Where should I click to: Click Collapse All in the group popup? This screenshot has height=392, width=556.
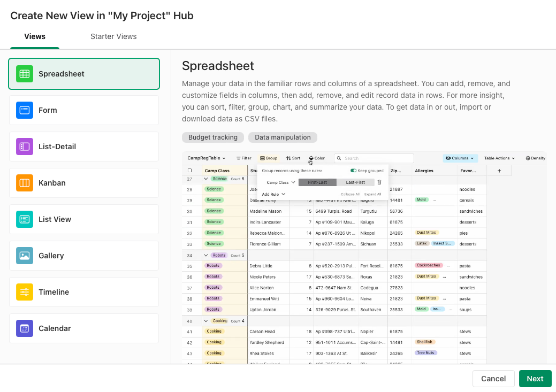[350, 194]
